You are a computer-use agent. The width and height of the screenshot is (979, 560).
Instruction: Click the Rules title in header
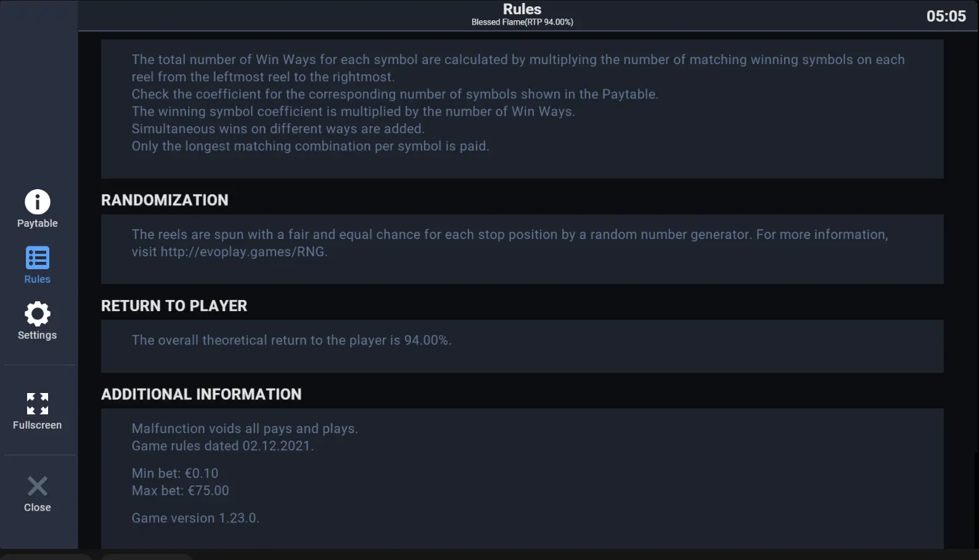(522, 9)
